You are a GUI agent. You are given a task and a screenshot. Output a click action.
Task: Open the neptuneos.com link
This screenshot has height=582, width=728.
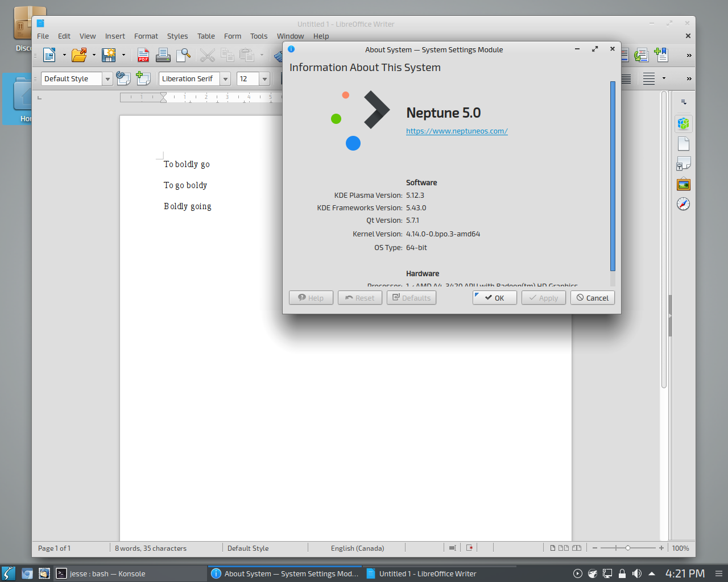tap(457, 131)
